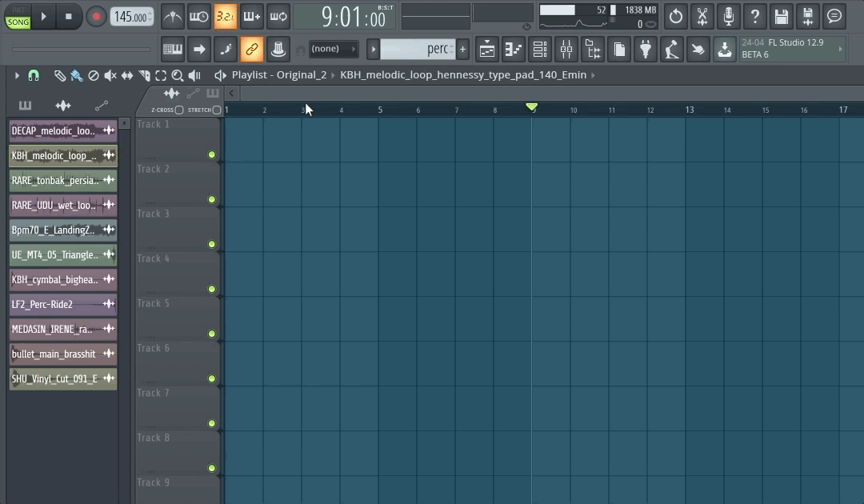Click the touch hand icon
The height and width of the screenshot is (504, 864).
pos(698,50)
